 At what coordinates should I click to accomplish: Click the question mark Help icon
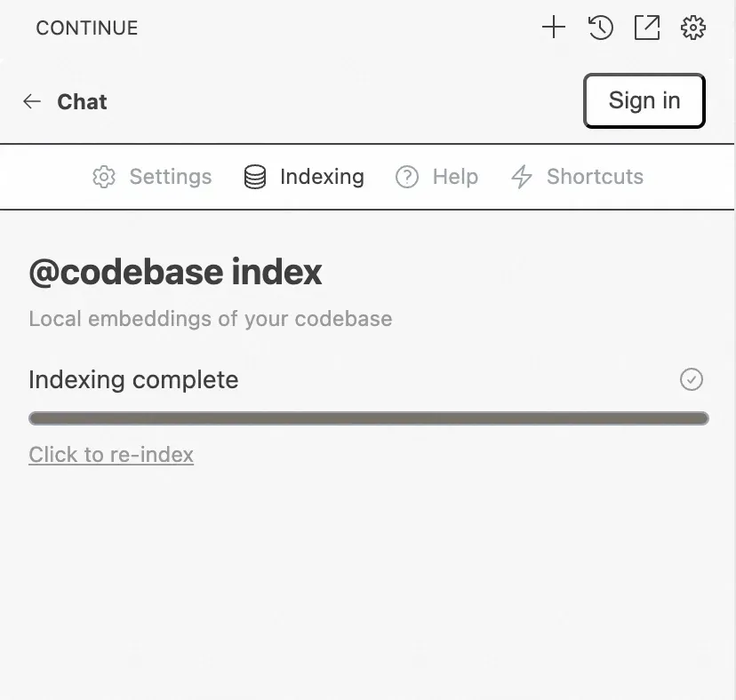[407, 177]
